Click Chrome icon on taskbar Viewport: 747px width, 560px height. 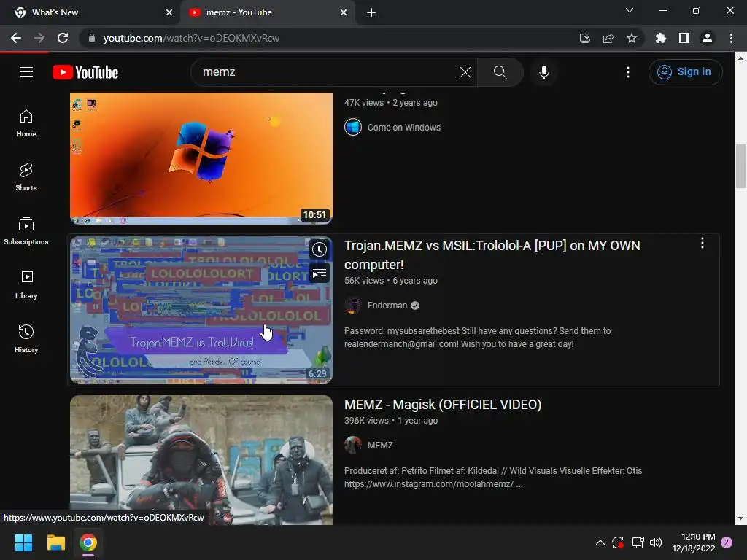point(88,542)
